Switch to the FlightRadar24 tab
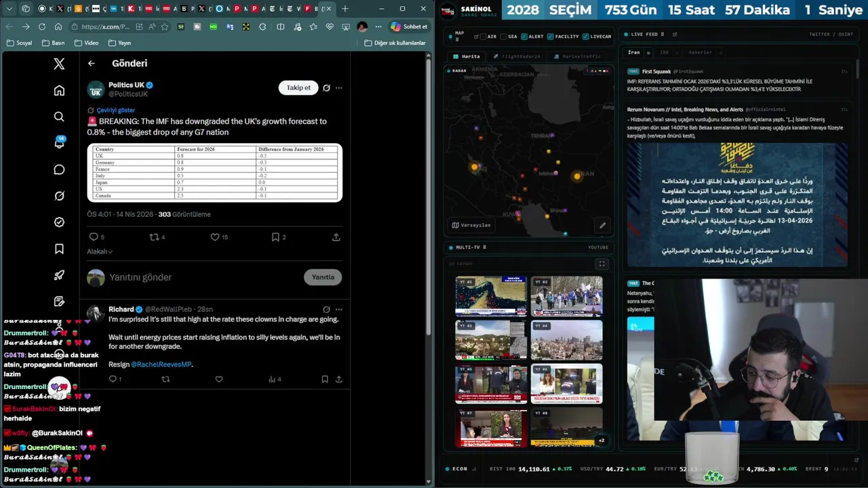868x488 pixels. click(x=517, y=56)
